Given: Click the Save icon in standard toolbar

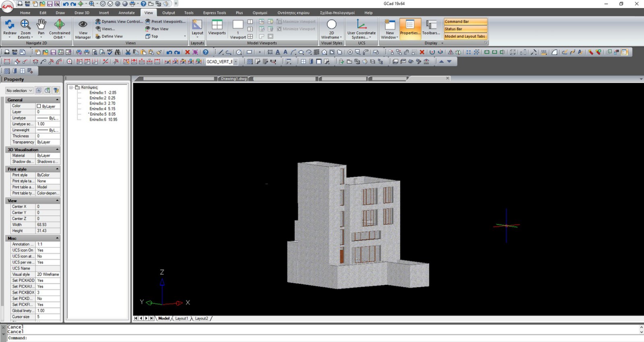Looking at the screenshot, I should tap(53, 52).
